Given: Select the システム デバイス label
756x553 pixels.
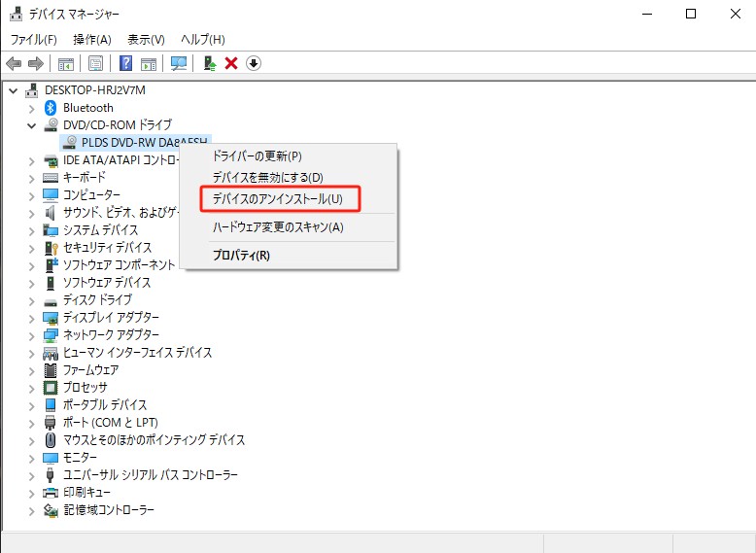Looking at the screenshot, I should click(100, 230).
